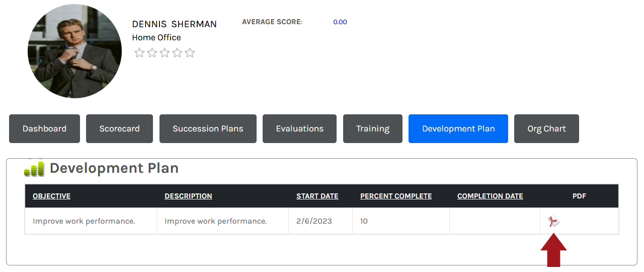The height and width of the screenshot is (272, 644).
Task: Select description cell Improve work performance
Action: point(222,221)
